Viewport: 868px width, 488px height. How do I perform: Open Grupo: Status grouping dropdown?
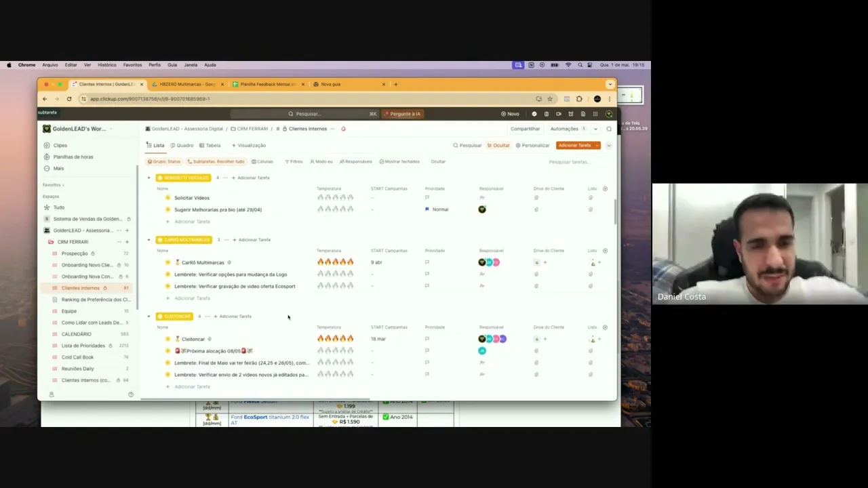tap(164, 161)
